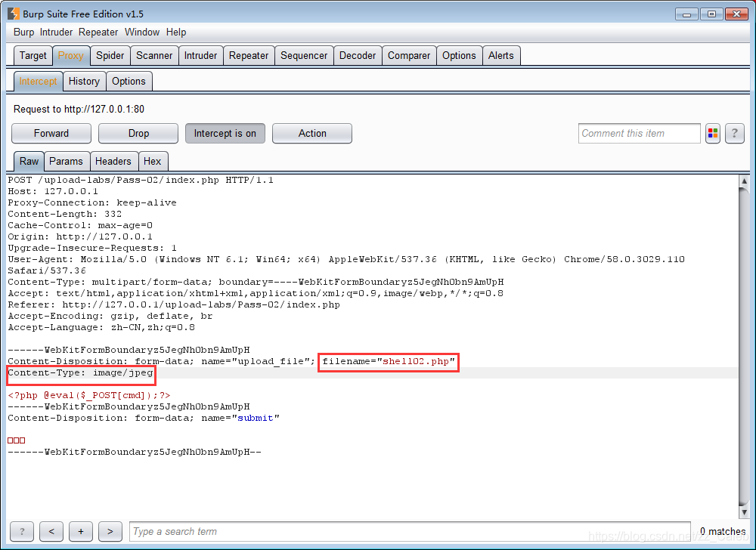This screenshot has height=550, width=756.
Task: Select the Raw request view tab
Action: 29,162
